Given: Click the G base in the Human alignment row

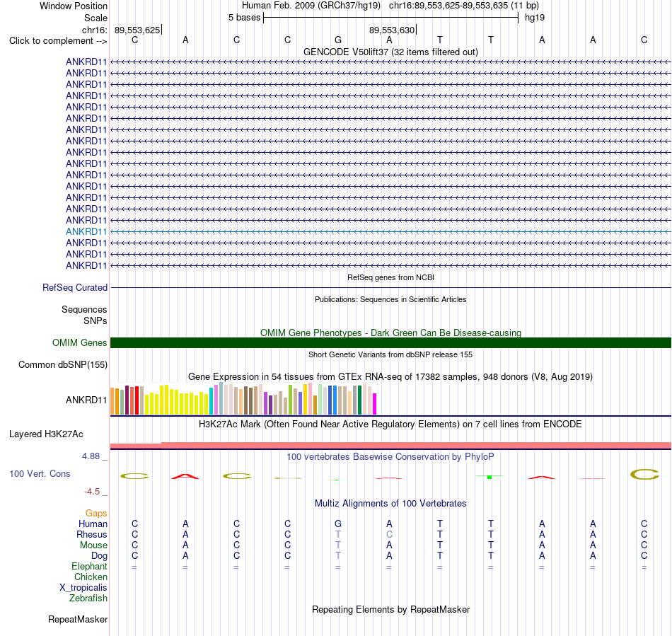Looking at the screenshot, I should tap(338, 524).
